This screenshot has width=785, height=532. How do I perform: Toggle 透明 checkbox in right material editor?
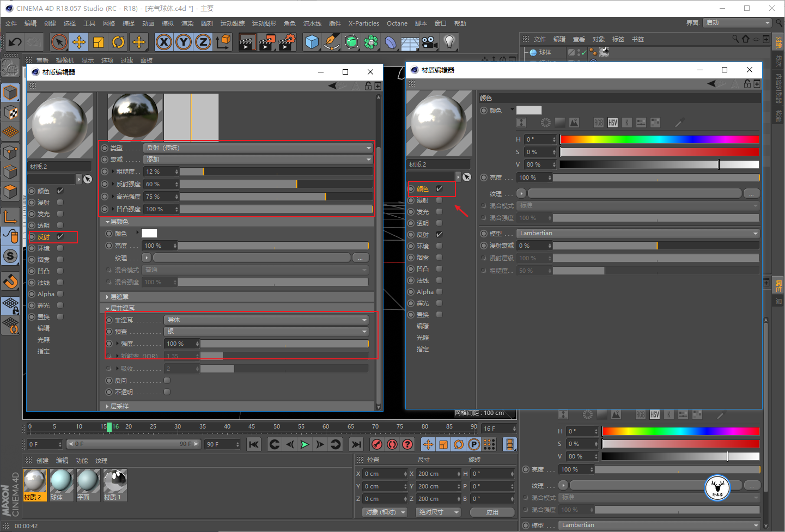pos(439,223)
